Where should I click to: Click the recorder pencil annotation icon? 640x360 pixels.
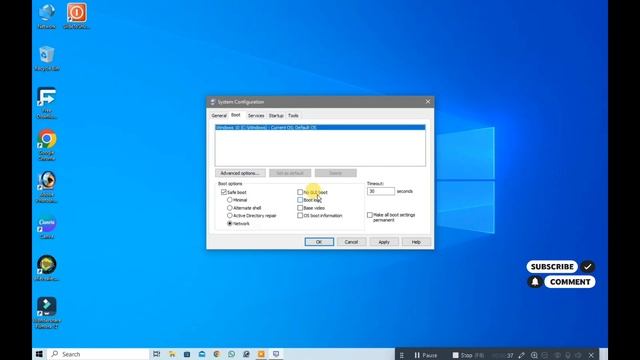pyautogui.click(x=522, y=355)
